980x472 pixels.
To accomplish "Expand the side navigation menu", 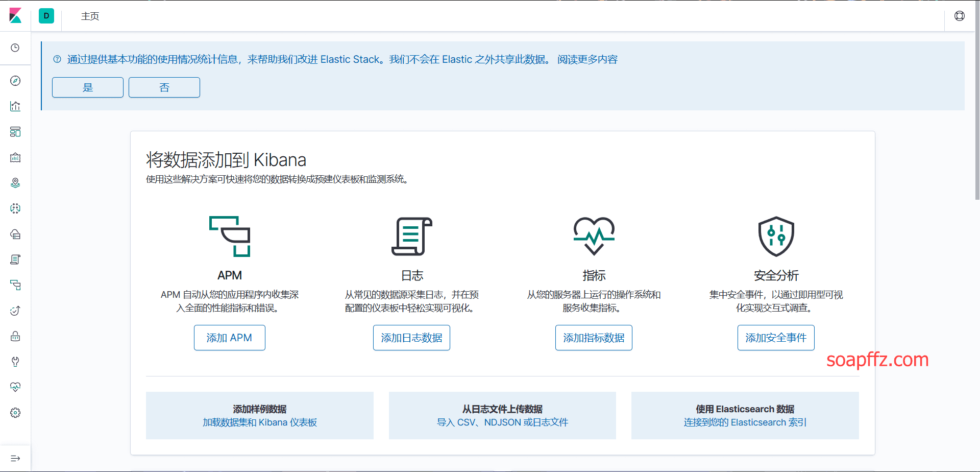I will coord(15,458).
